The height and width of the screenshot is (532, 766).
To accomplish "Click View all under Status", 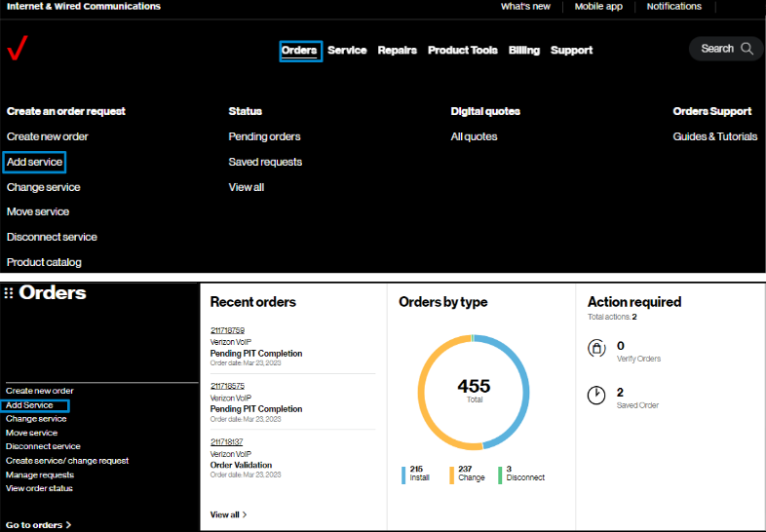I will point(247,188).
